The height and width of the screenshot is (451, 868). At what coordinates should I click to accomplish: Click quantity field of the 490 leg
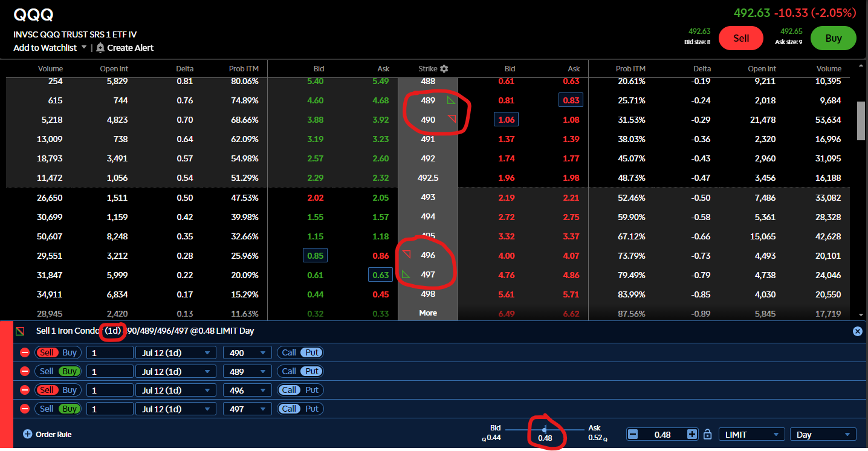tap(110, 352)
